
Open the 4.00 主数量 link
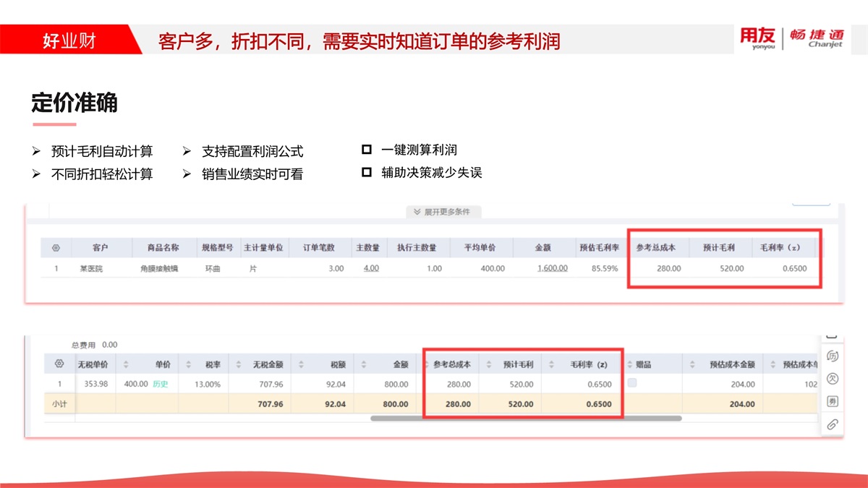(x=371, y=268)
